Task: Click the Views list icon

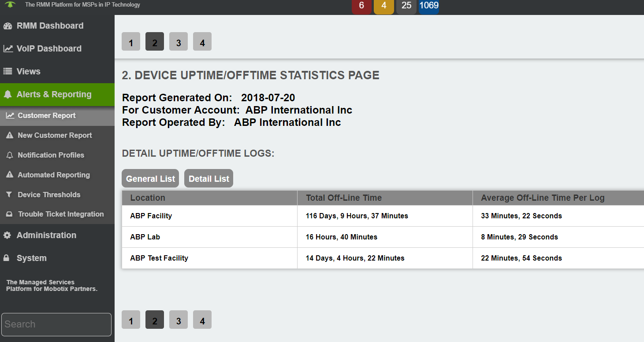Action: pos(7,71)
